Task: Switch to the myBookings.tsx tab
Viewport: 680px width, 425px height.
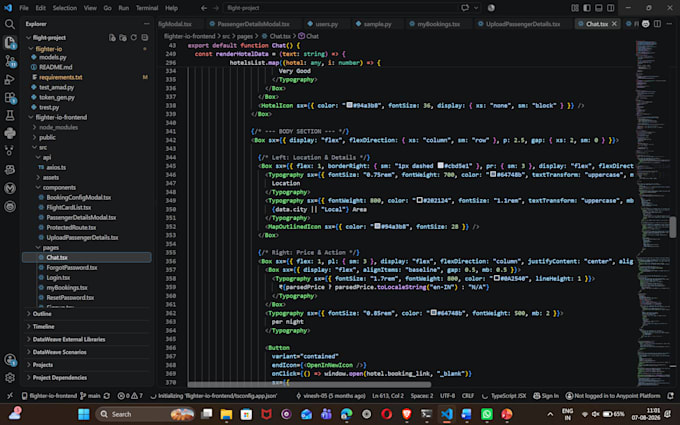Action: [x=438, y=24]
